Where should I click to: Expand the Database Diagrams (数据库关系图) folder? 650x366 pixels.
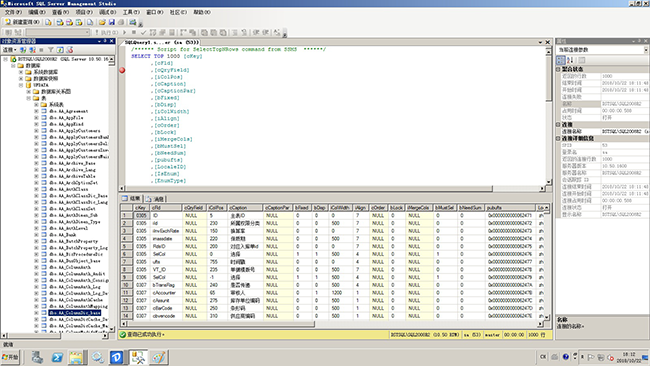click(x=29, y=92)
